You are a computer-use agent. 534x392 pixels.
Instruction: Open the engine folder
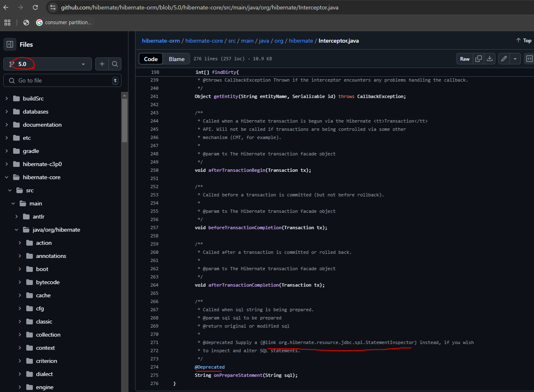coord(44,387)
